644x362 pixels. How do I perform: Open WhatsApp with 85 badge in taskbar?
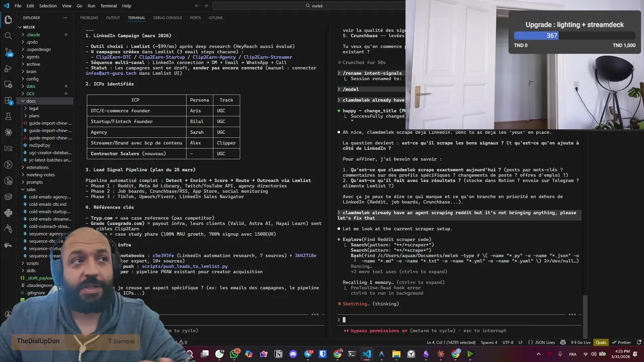tap(234, 354)
